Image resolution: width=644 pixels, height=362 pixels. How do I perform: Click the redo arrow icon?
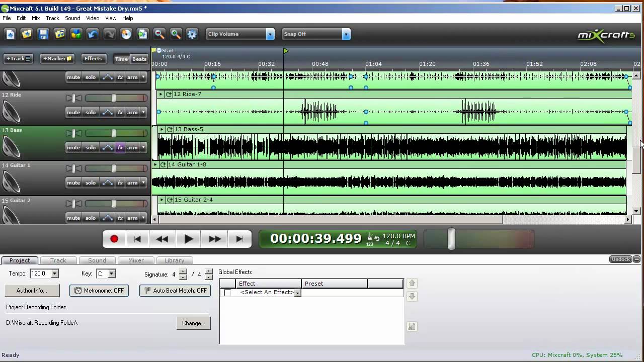point(109,34)
